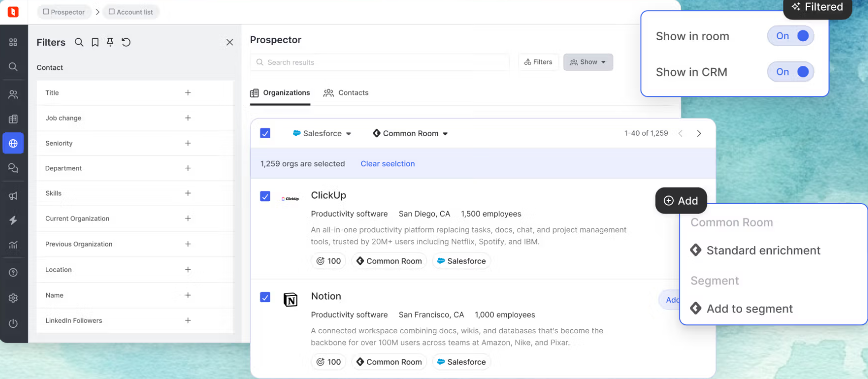Click the Notion company logo
This screenshot has height=379, width=868.
tap(290, 300)
